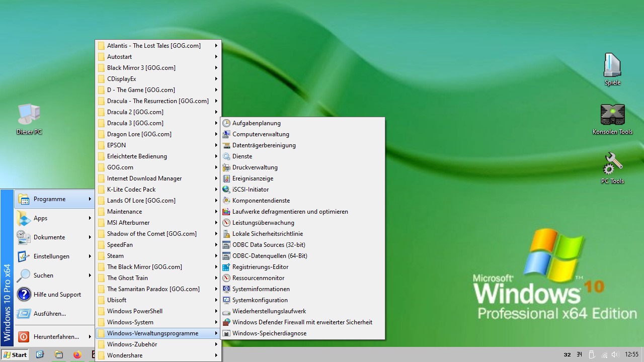The width and height of the screenshot is (644, 362).
Task: Open the Autostart folder
Action: point(158,57)
